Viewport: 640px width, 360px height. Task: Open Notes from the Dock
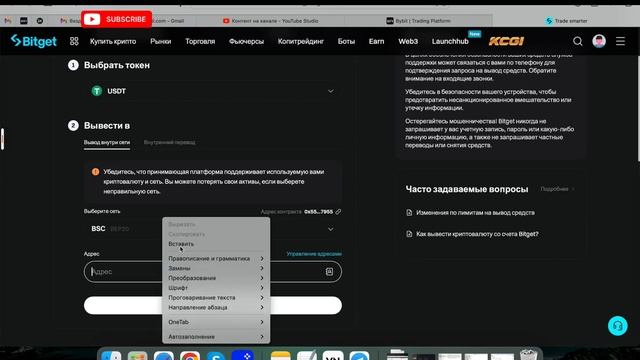(280, 357)
